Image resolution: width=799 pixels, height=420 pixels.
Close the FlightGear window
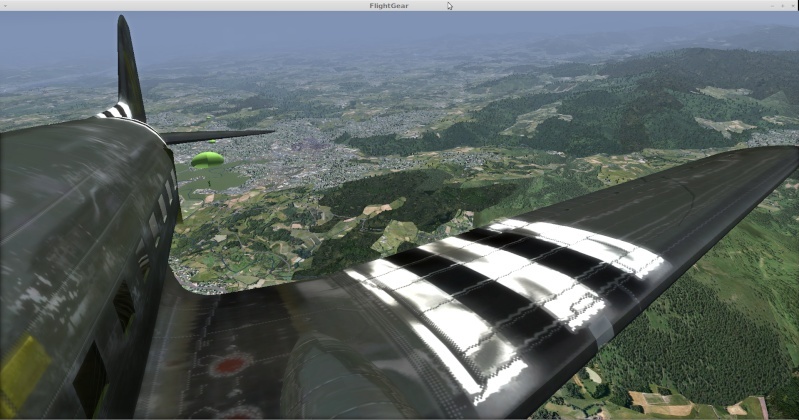793,6
